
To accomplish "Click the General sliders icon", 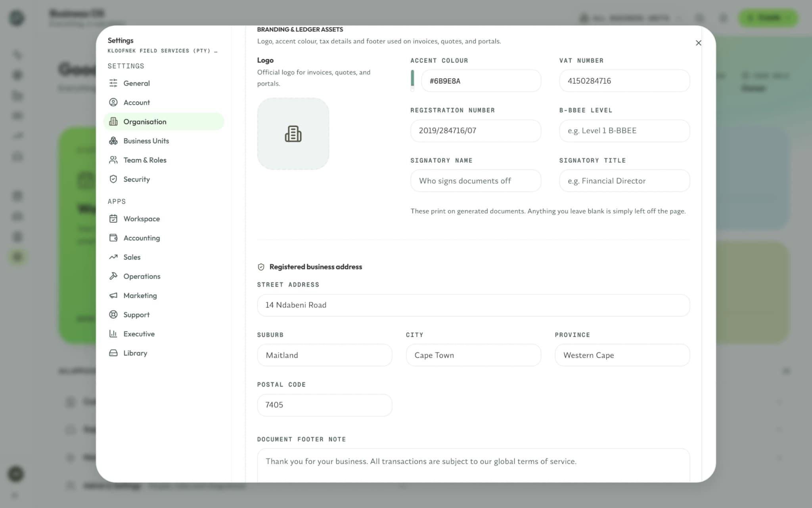I will 113,83.
